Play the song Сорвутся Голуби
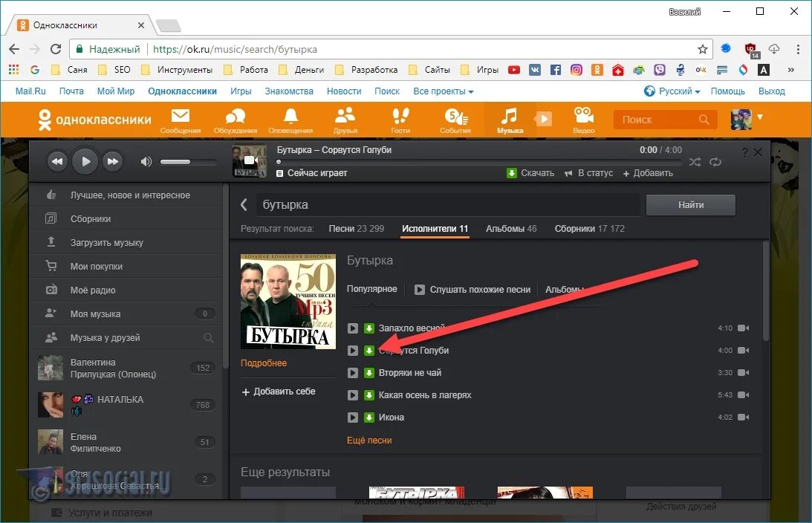 353,351
